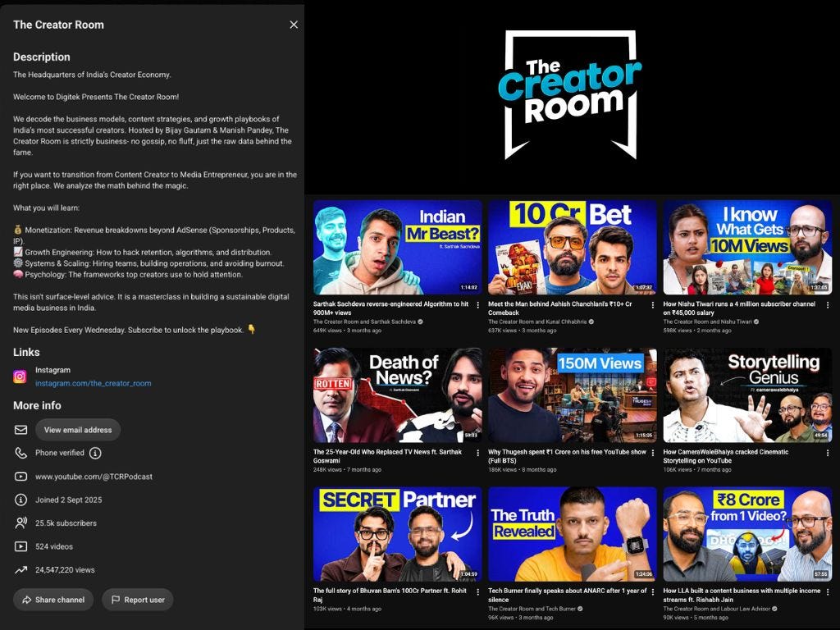Image resolution: width=840 pixels, height=630 pixels.
Task: Click Share channel button
Action: (x=53, y=600)
